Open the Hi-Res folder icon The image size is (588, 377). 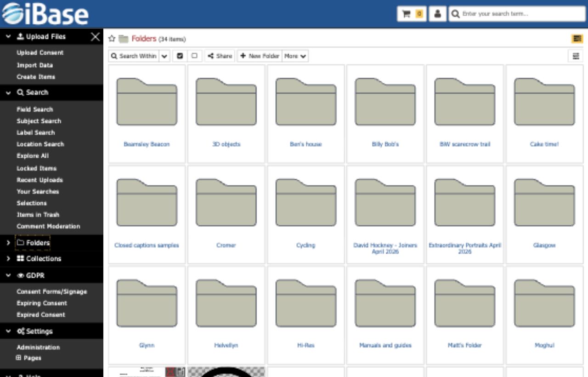[x=305, y=303]
